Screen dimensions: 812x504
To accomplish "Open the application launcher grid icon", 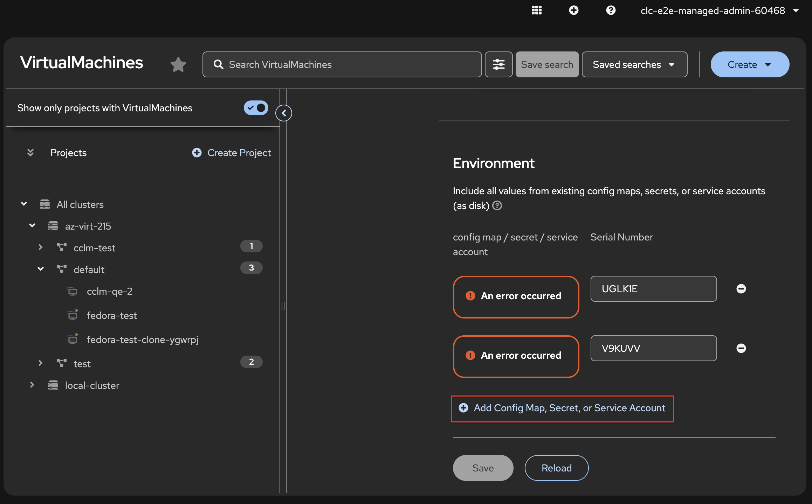I will point(536,10).
